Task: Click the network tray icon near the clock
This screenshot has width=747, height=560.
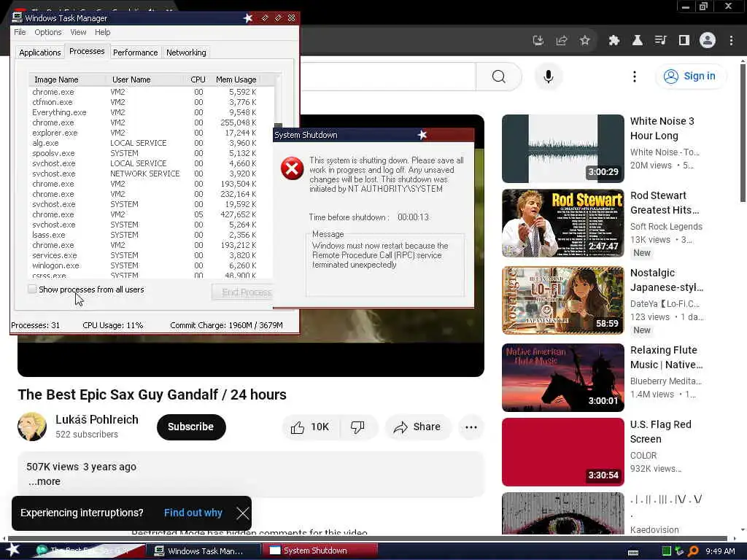Action: (x=679, y=551)
